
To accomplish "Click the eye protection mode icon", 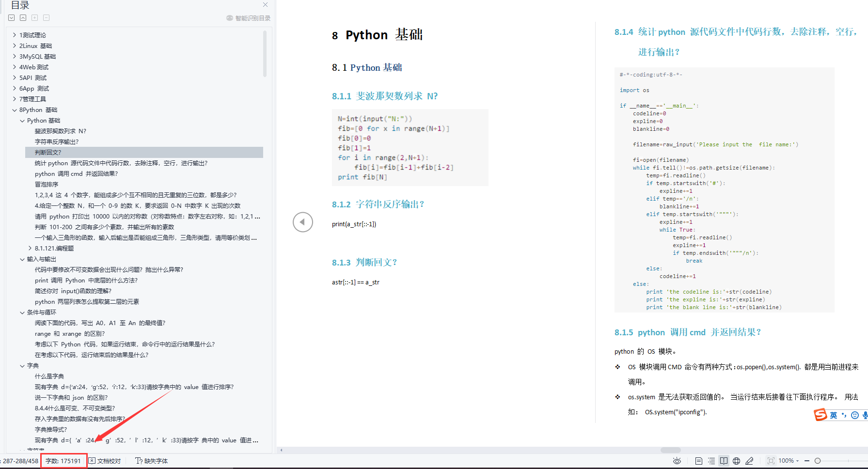I will tap(677, 461).
